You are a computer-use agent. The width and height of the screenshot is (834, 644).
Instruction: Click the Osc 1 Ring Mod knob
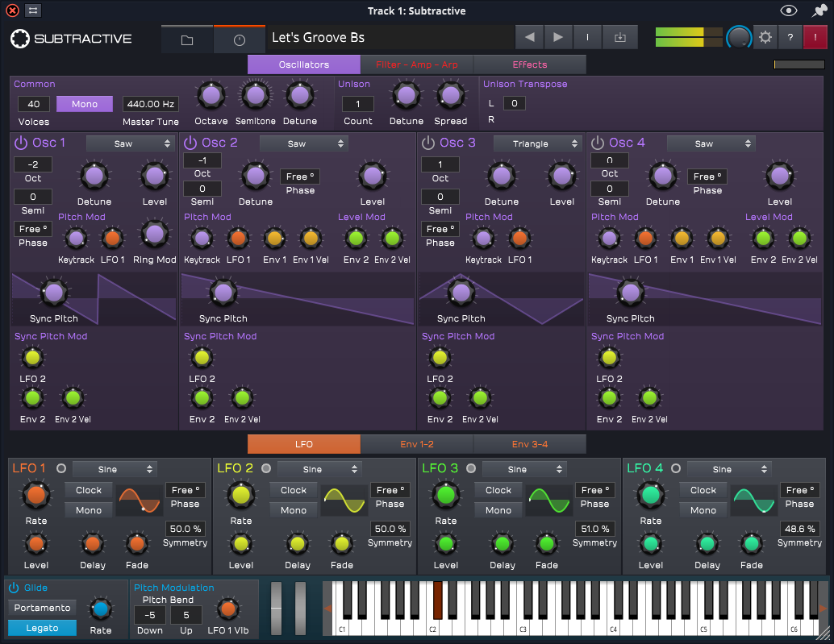(x=155, y=235)
